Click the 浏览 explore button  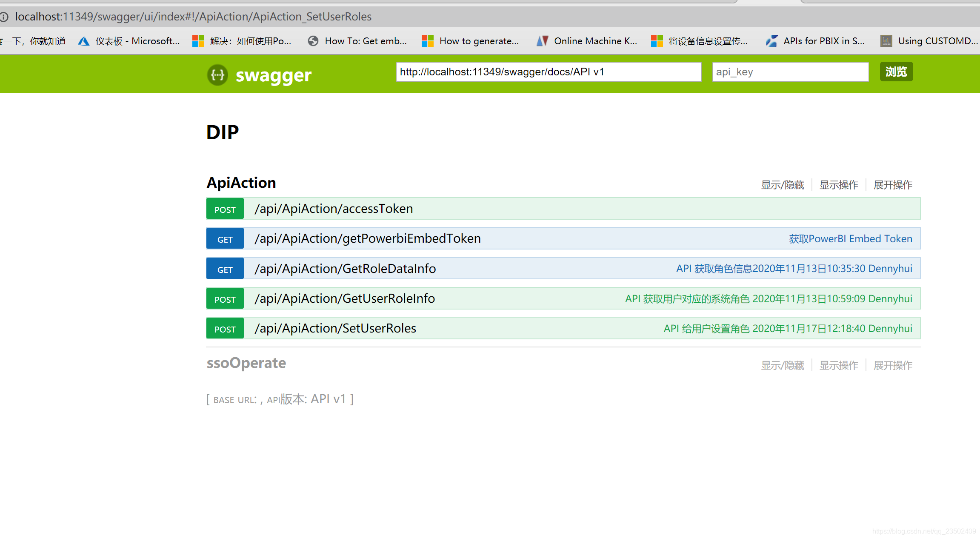pos(896,72)
